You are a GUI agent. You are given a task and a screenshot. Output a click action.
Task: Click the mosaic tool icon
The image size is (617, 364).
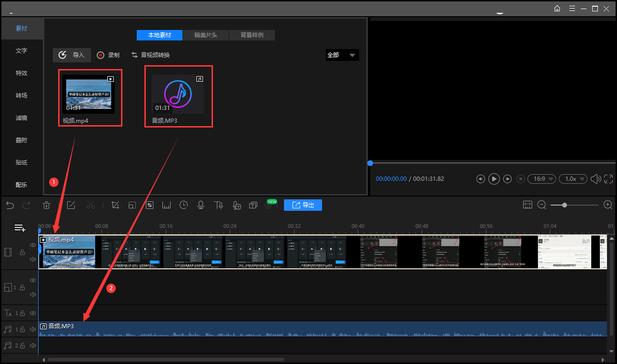[149, 205]
